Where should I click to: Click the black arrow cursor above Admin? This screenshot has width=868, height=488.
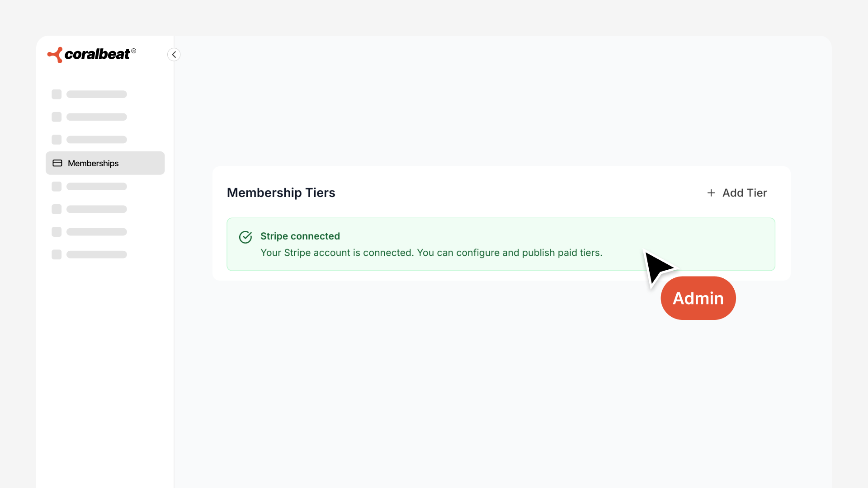coord(657,267)
